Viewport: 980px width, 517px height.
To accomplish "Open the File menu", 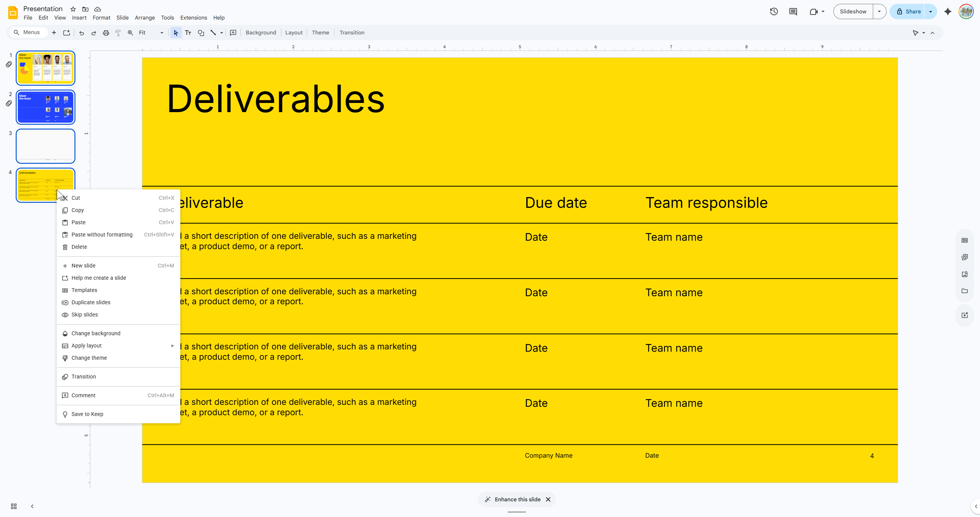I will coord(28,18).
